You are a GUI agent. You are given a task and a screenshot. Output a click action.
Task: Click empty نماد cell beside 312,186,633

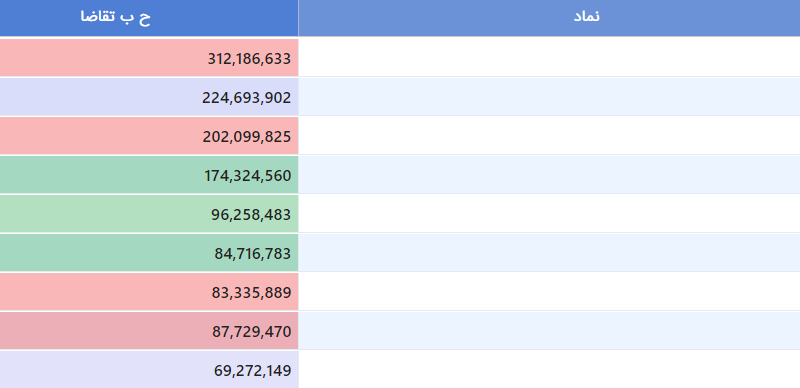[549, 58]
